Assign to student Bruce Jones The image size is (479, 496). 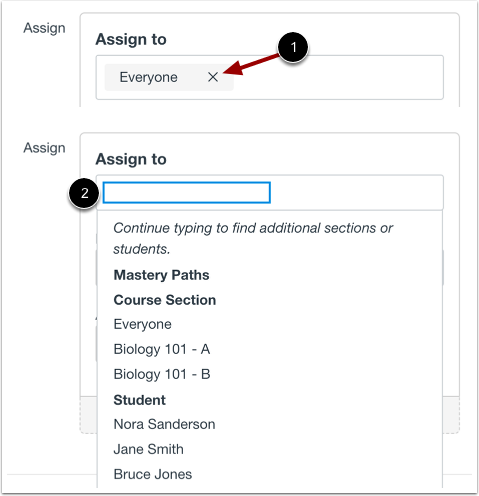coord(153,474)
